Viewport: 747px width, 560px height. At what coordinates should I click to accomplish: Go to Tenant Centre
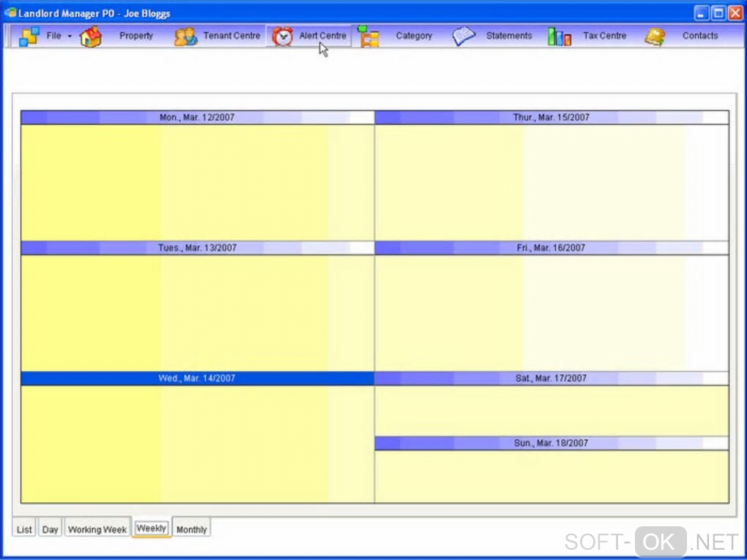(231, 36)
